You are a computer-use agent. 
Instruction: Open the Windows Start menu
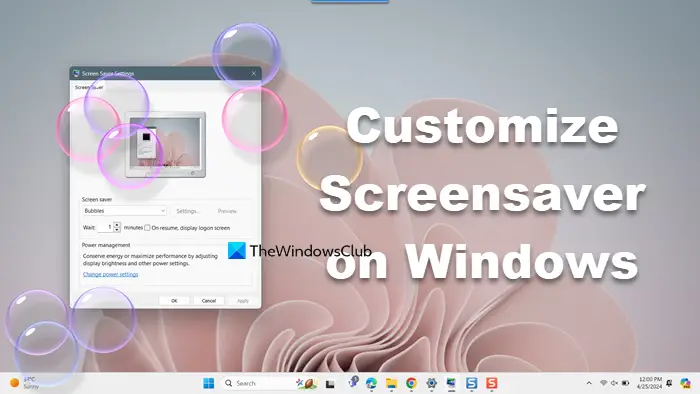208,383
